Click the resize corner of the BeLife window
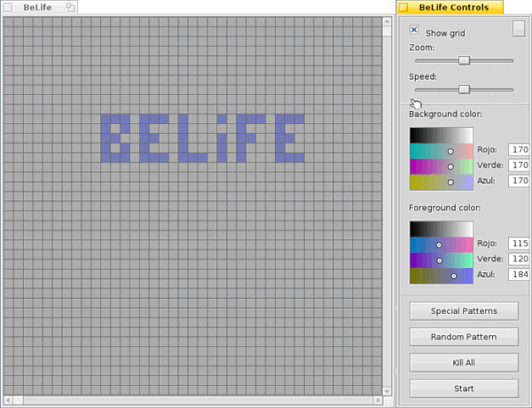 (x=387, y=401)
